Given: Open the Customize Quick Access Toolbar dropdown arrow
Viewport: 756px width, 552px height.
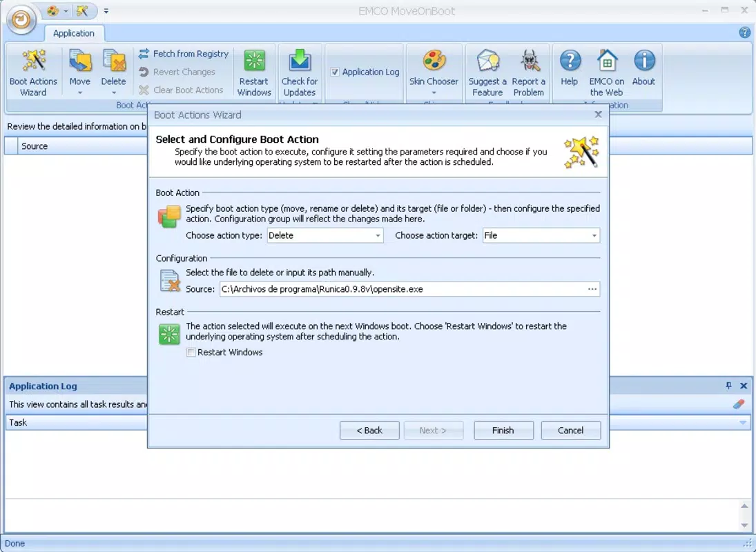Looking at the screenshot, I should coord(106,10).
